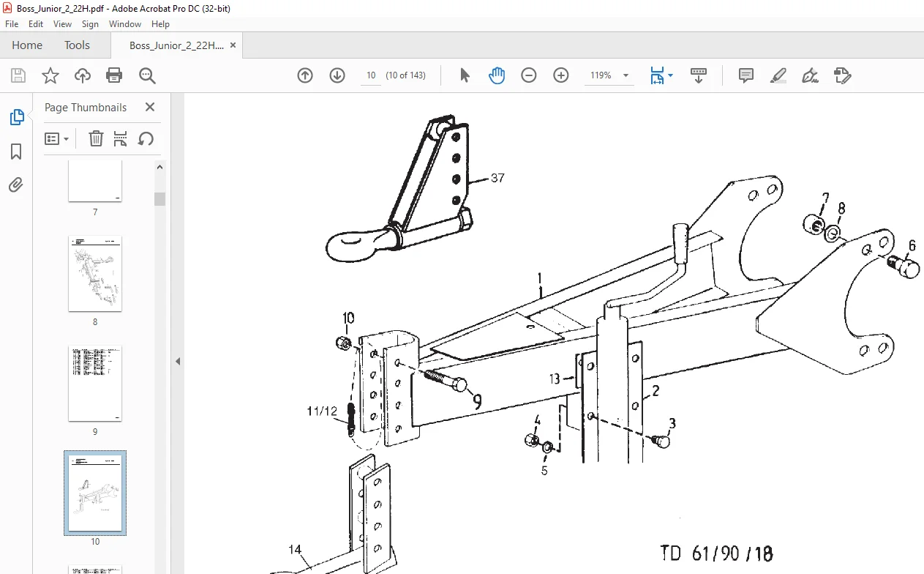Viewport: 924px width, 574px height.
Task: Open the fit page options dropdown
Action: [x=662, y=75]
